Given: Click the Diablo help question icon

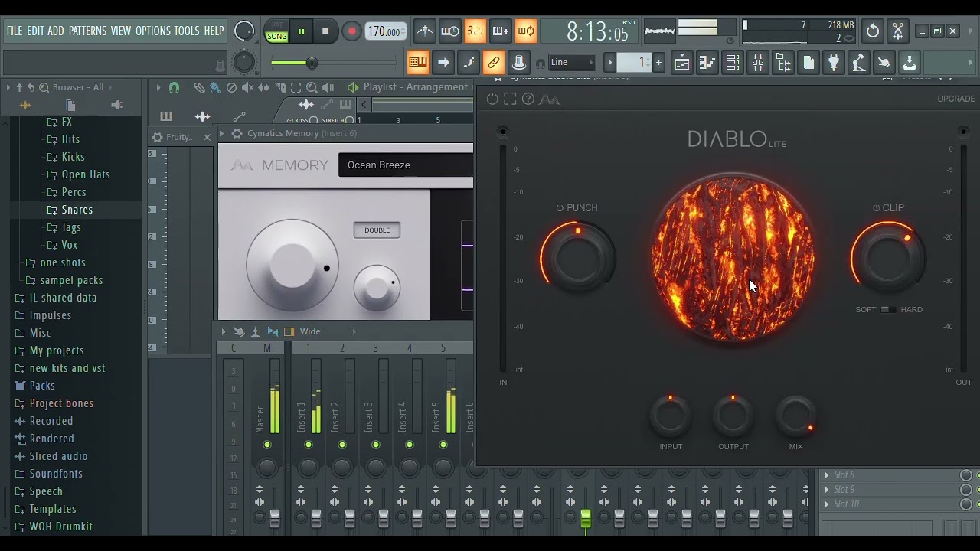Looking at the screenshot, I should 528,99.
